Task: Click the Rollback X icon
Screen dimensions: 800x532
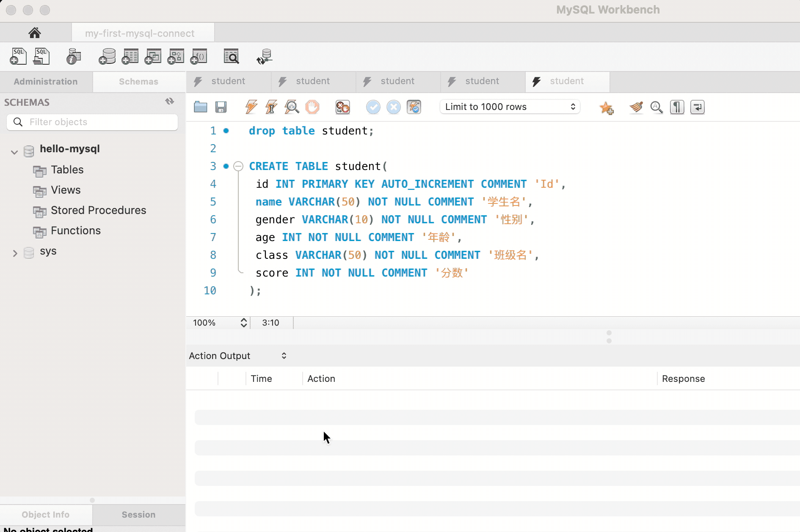Action: click(394, 107)
